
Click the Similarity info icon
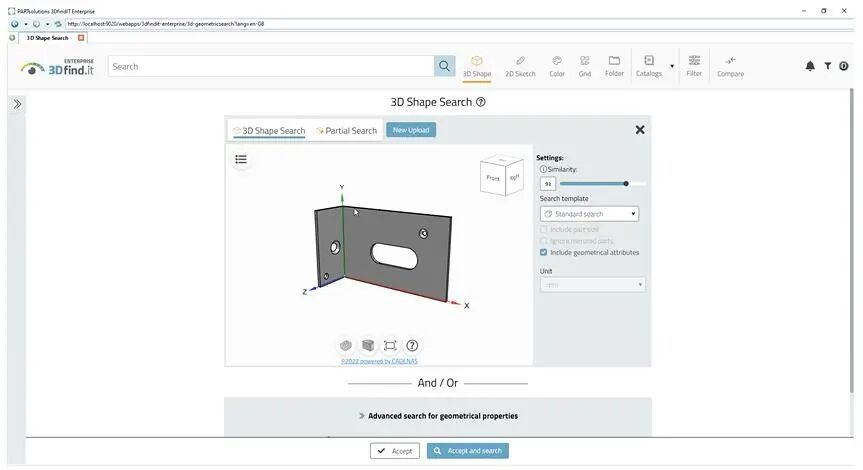pos(543,170)
